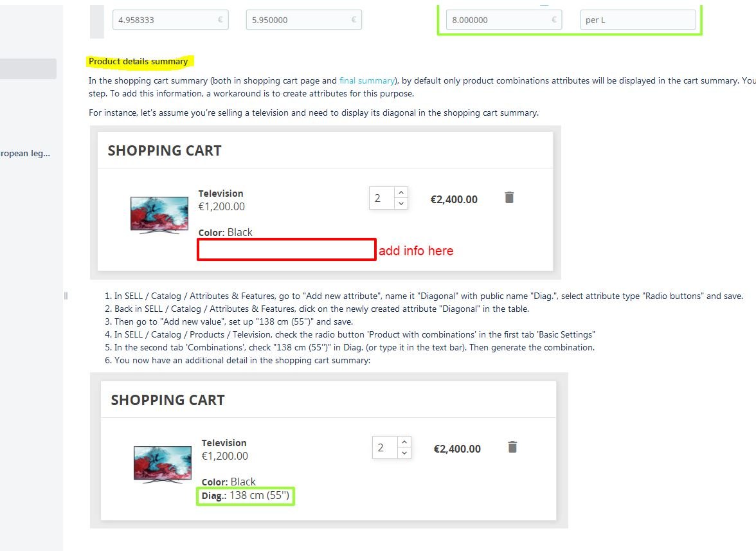Click the 5.950000 price input field
756x551 pixels.
tap(303, 20)
